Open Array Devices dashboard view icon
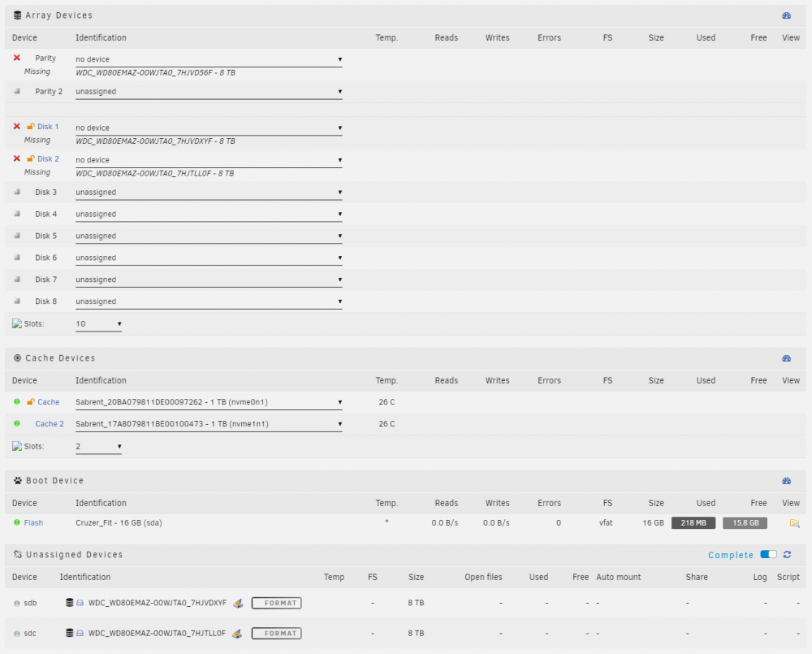812x654 pixels. [786, 15]
